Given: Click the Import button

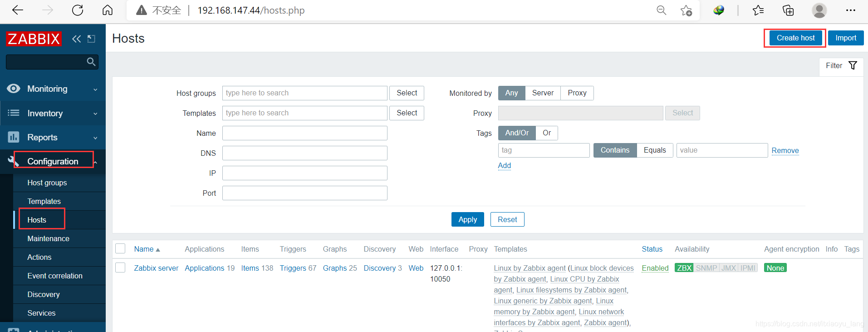Looking at the screenshot, I should point(846,38).
